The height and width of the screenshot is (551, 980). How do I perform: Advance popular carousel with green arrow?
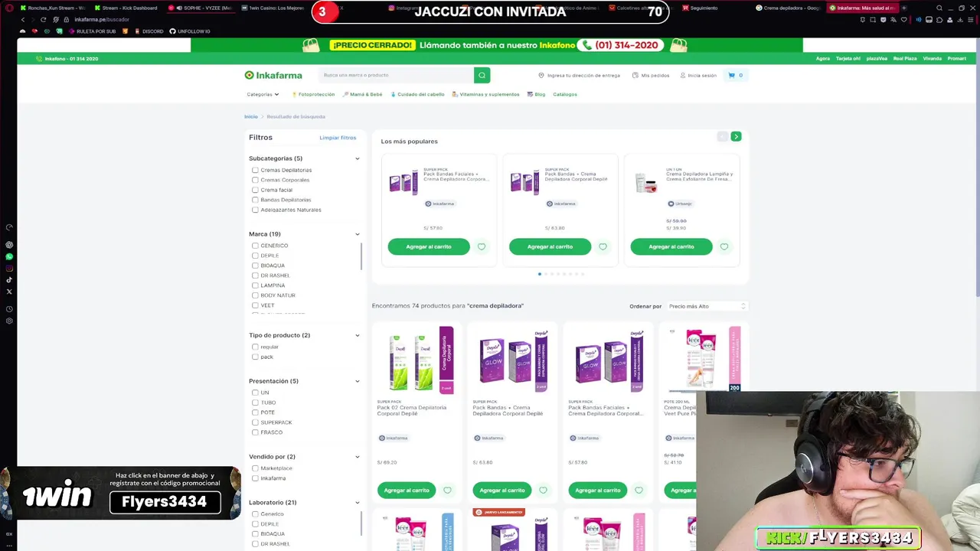(736, 136)
